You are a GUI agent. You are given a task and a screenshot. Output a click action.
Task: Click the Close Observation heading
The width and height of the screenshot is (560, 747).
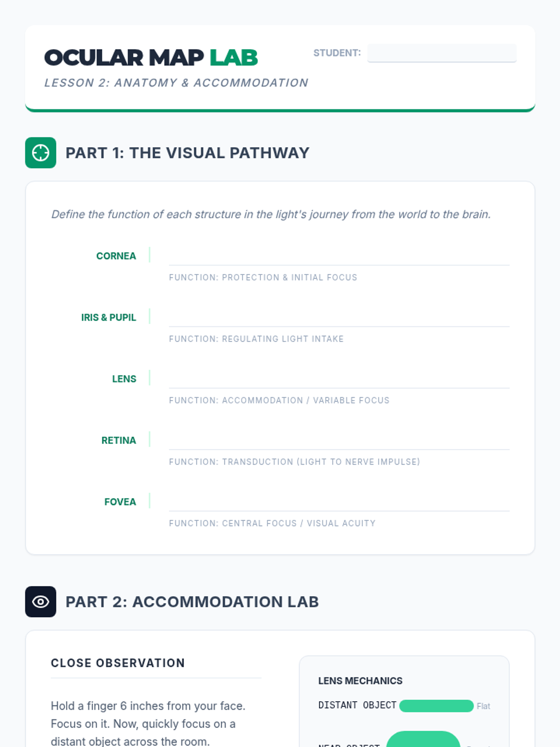pos(118,663)
